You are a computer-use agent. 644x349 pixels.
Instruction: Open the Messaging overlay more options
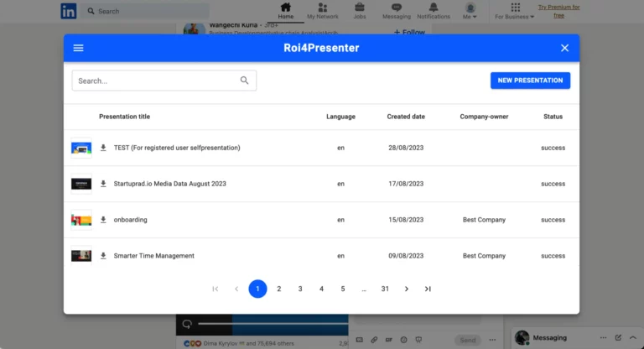(x=603, y=337)
